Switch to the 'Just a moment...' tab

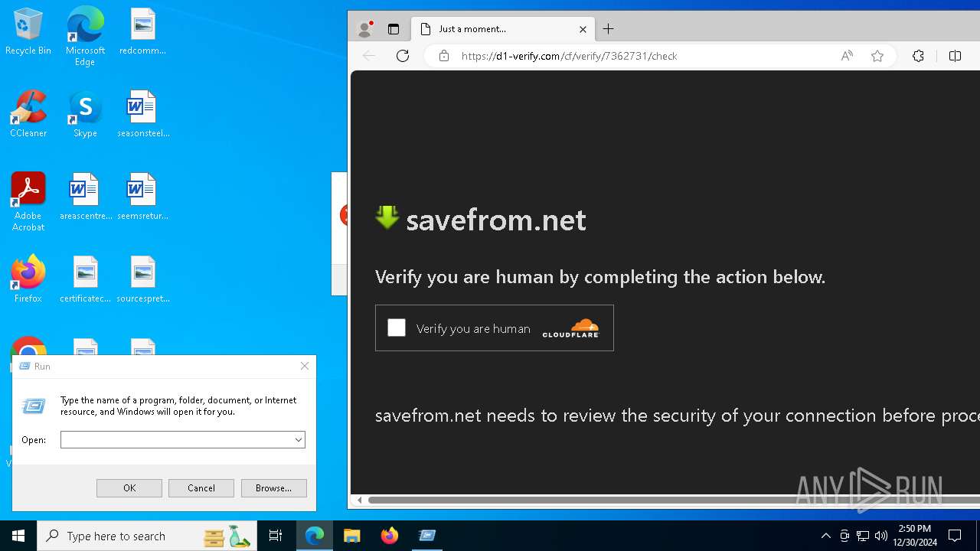[503, 29]
